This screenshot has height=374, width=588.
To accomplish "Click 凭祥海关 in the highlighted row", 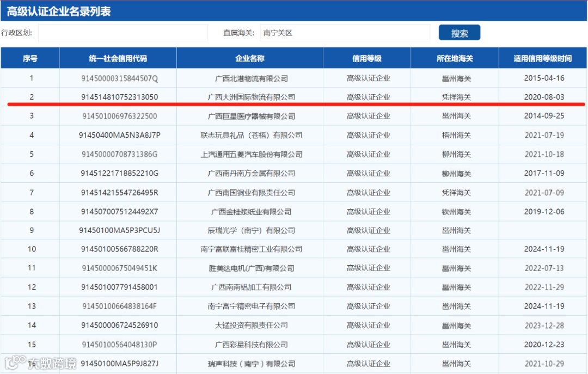I will pos(455,97).
